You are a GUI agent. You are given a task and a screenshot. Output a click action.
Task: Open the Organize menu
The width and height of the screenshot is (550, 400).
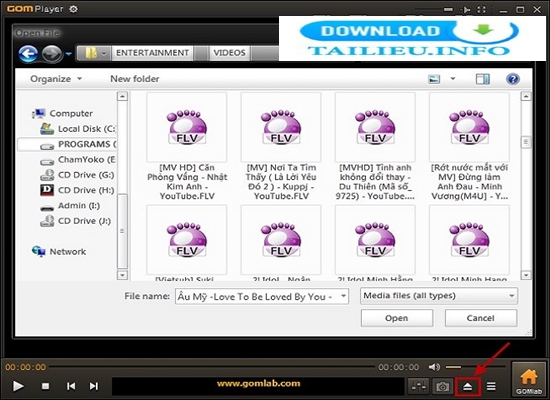point(56,79)
